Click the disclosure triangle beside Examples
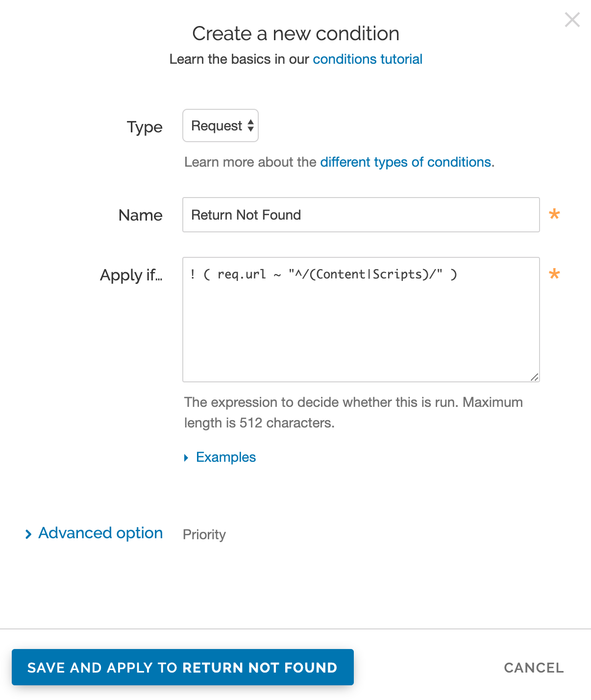The width and height of the screenshot is (591, 700). tap(186, 457)
